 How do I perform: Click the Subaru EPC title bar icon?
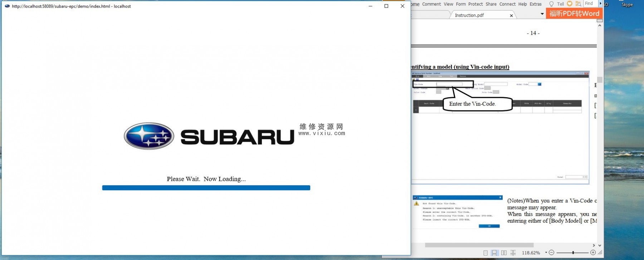7,6
